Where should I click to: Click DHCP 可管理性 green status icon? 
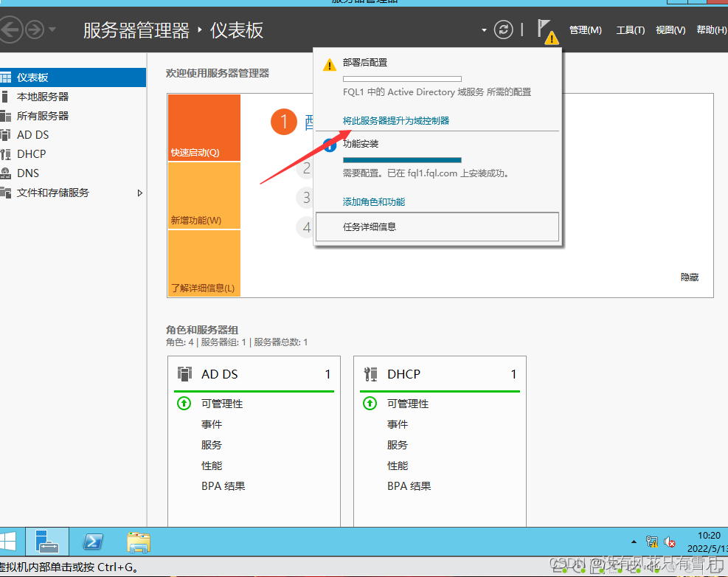click(370, 404)
